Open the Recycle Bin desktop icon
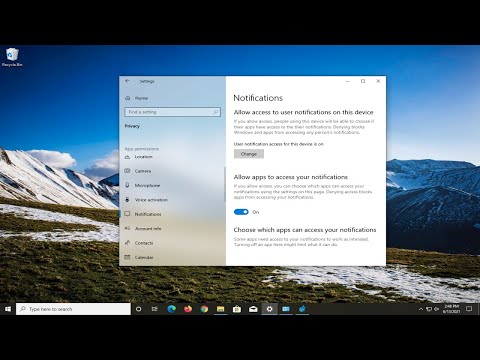This screenshot has width=480, height=360. point(12,57)
